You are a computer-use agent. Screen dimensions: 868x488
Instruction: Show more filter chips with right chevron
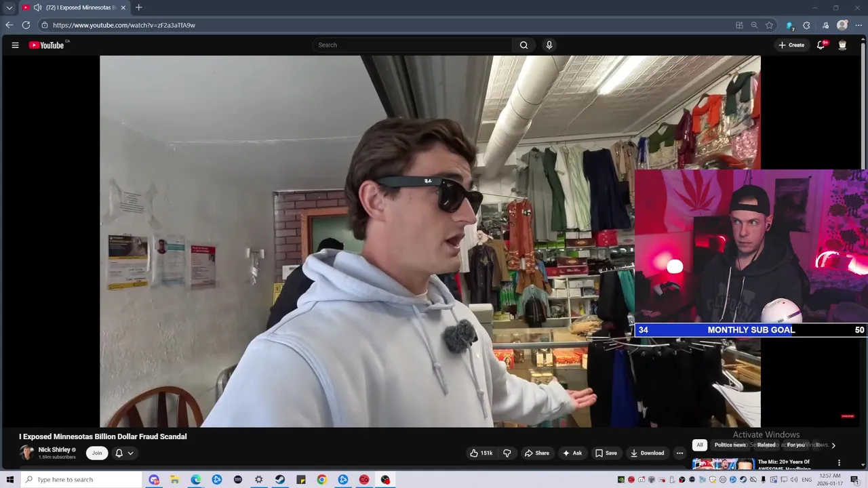pos(833,445)
